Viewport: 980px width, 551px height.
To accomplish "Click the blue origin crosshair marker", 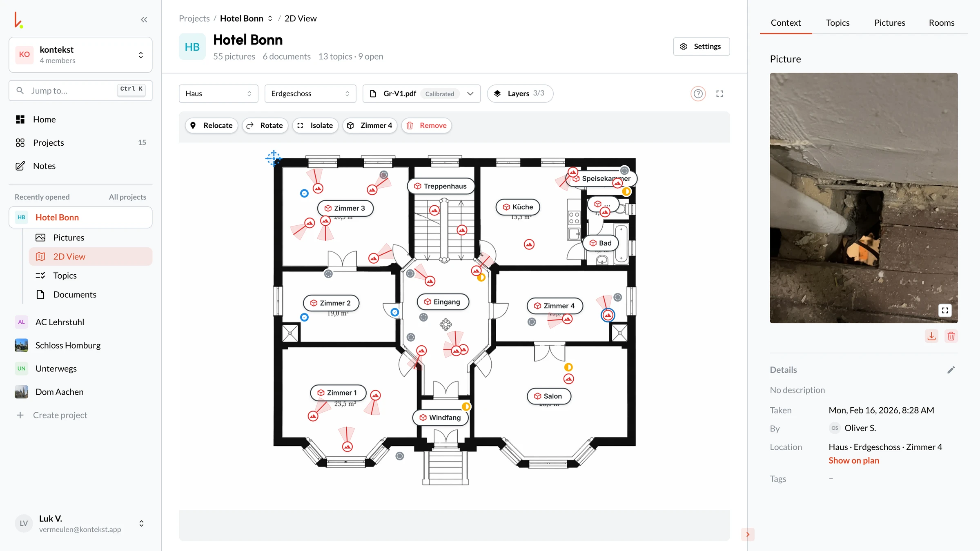I will tap(273, 158).
